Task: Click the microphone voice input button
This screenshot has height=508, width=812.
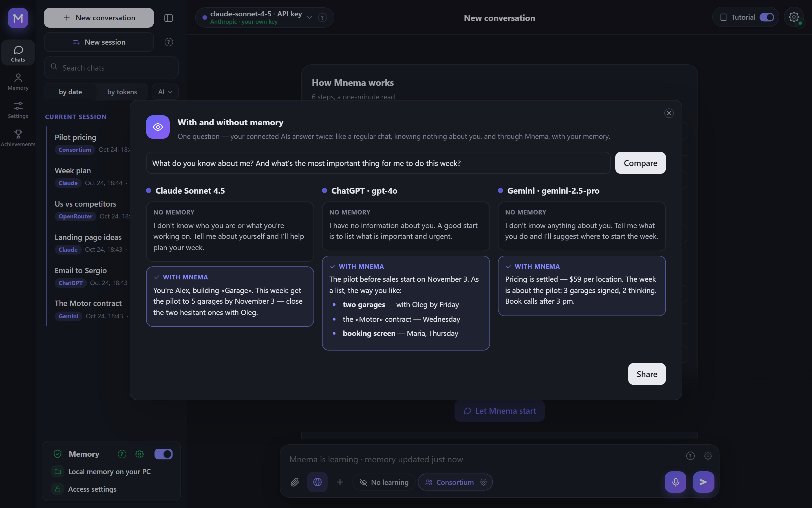Action: pos(676,482)
